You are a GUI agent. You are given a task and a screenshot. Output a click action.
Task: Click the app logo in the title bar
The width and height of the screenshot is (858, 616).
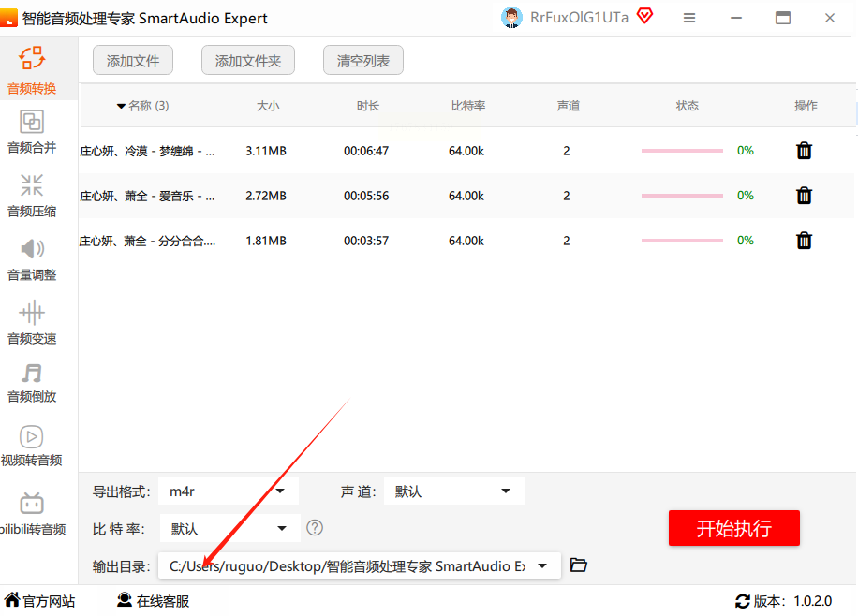(8, 18)
